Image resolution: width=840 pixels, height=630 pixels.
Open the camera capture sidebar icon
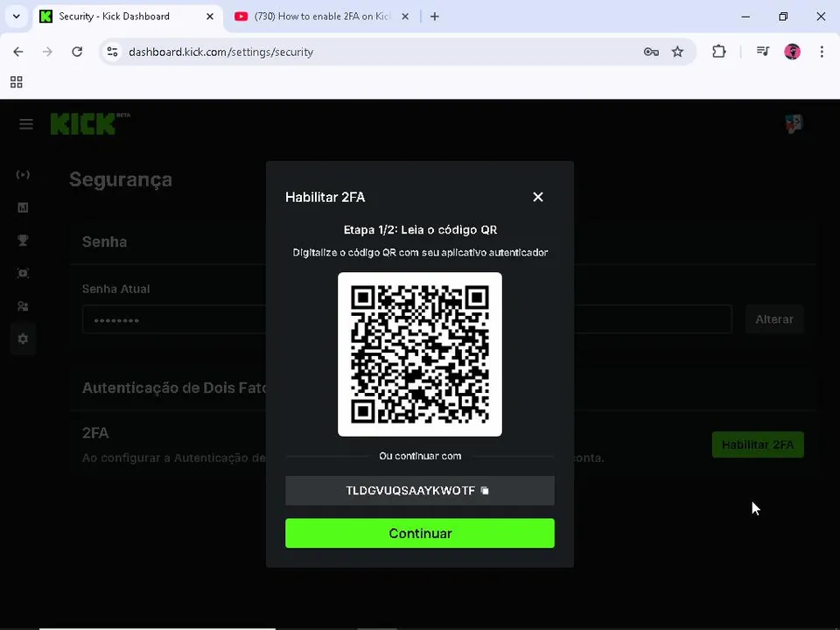(23, 273)
